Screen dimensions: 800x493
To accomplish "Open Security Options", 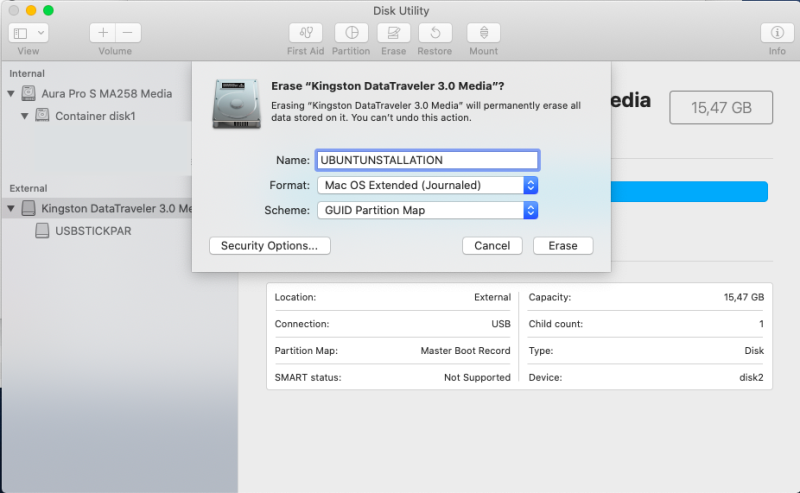I will 269,245.
